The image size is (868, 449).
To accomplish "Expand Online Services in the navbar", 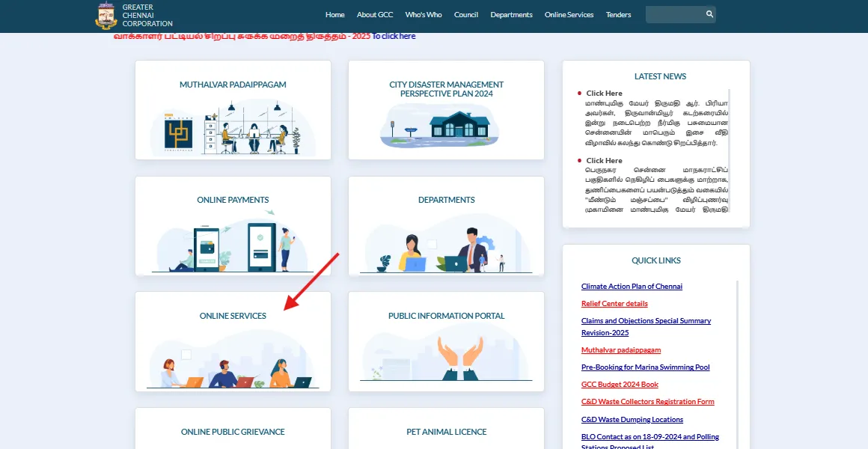I will pyautogui.click(x=569, y=15).
